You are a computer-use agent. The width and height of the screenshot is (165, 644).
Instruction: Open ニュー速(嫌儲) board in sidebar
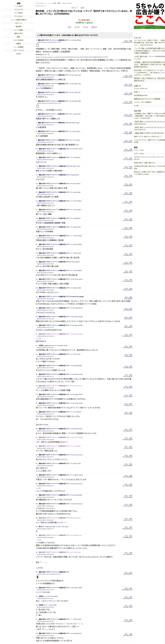coord(18,47)
